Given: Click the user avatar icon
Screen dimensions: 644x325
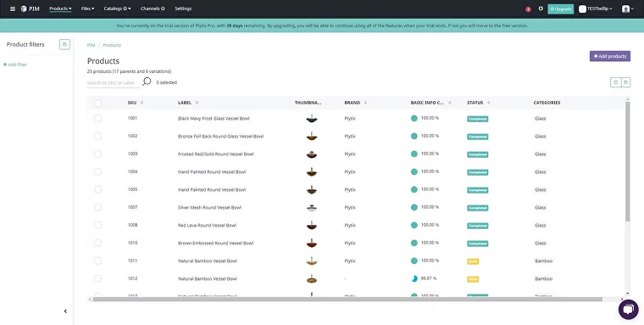Looking at the screenshot, I should pos(625,8).
